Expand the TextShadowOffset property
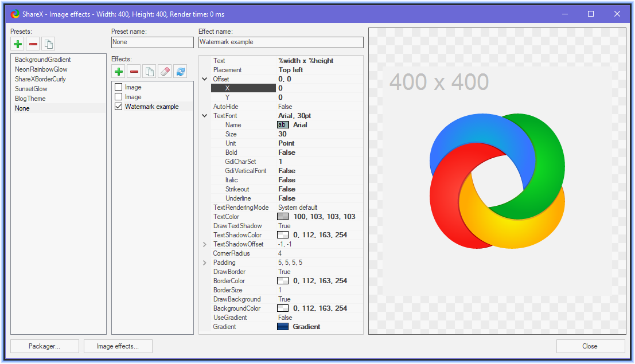 205,244
